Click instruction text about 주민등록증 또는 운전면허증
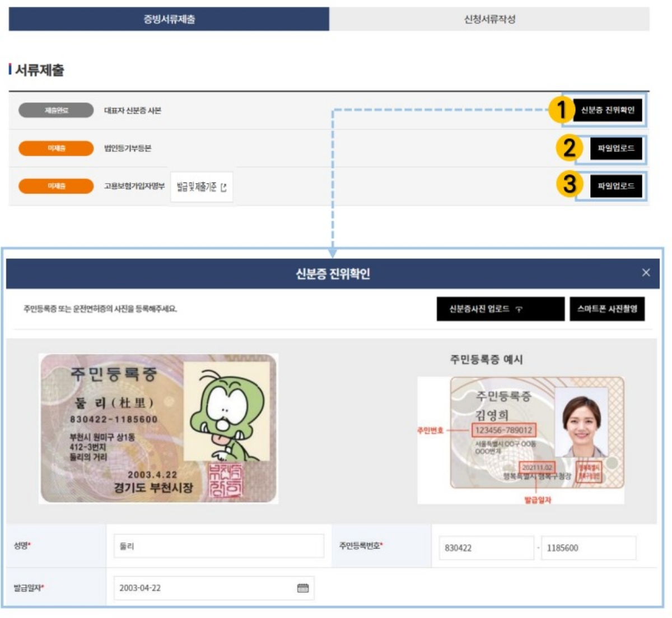The image size is (672, 618). pos(100,309)
